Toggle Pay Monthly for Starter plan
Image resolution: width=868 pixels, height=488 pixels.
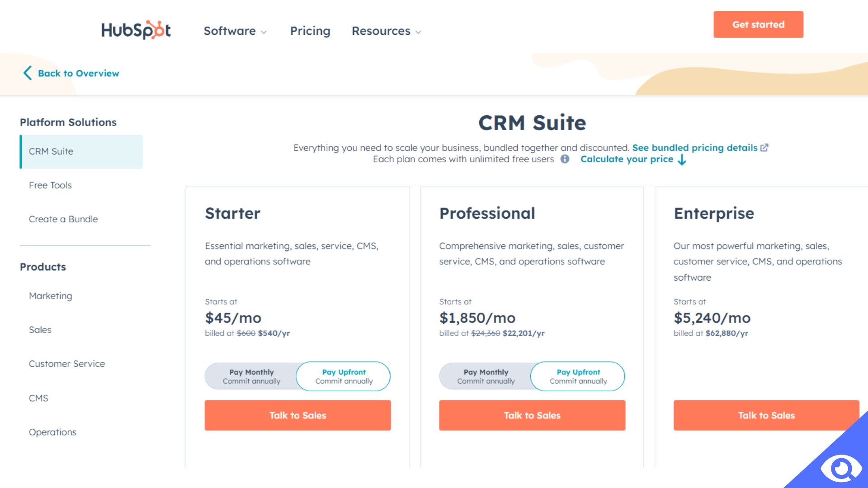251,376
